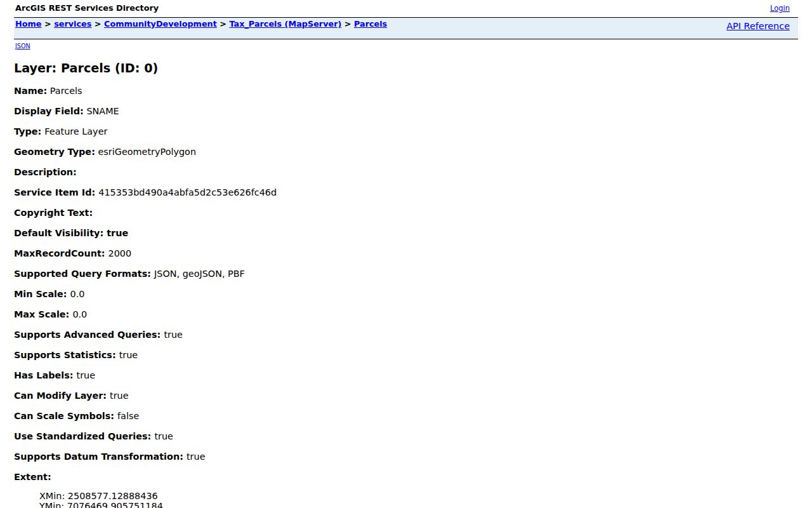Navigate to CommunityDevelopment folder link
The height and width of the screenshot is (508, 812).
coord(160,24)
